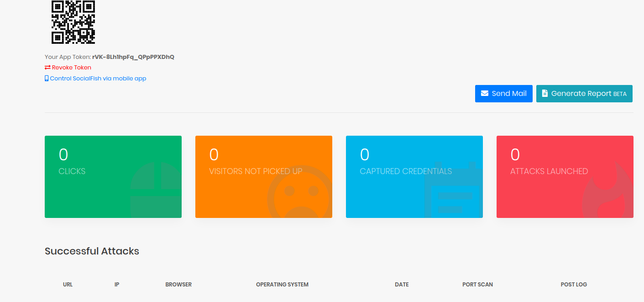Click the Send Mail button
This screenshot has width=644, height=302.
(504, 94)
